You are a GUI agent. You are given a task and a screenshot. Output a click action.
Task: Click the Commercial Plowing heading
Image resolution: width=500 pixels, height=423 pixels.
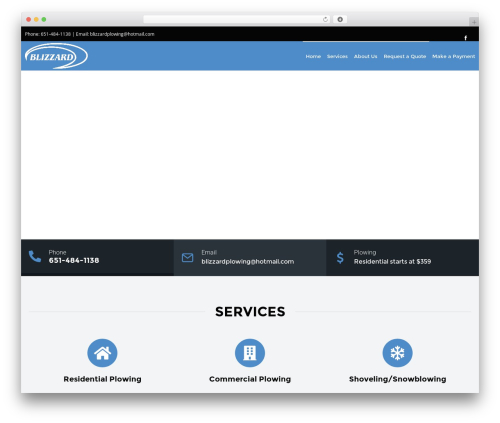[250, 379]
